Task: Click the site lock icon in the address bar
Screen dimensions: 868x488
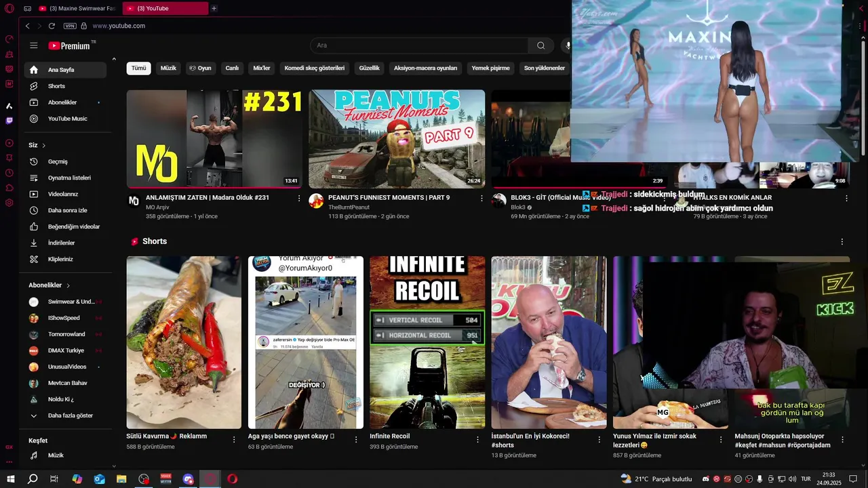Action: tap(84, 26)
